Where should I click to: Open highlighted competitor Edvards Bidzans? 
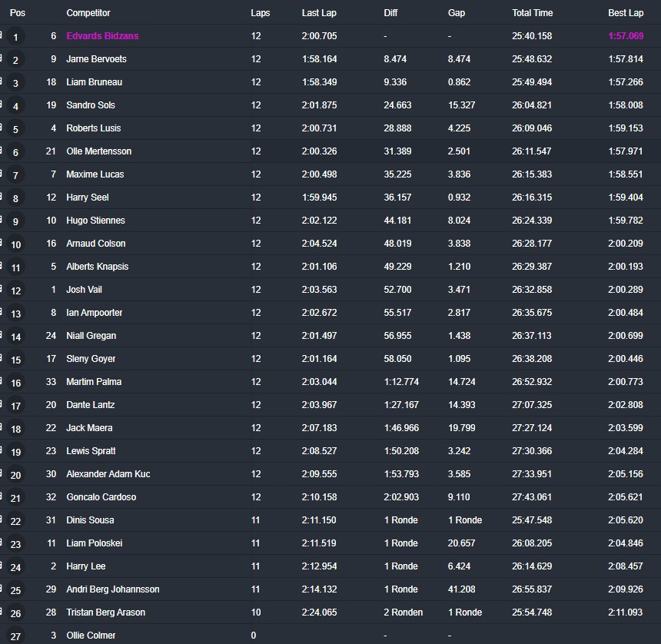[x=102, y=36]
